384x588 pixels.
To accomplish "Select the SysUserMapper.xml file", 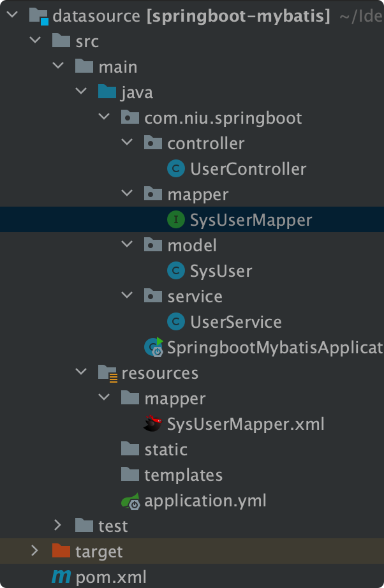I will [x=246, y=424].
